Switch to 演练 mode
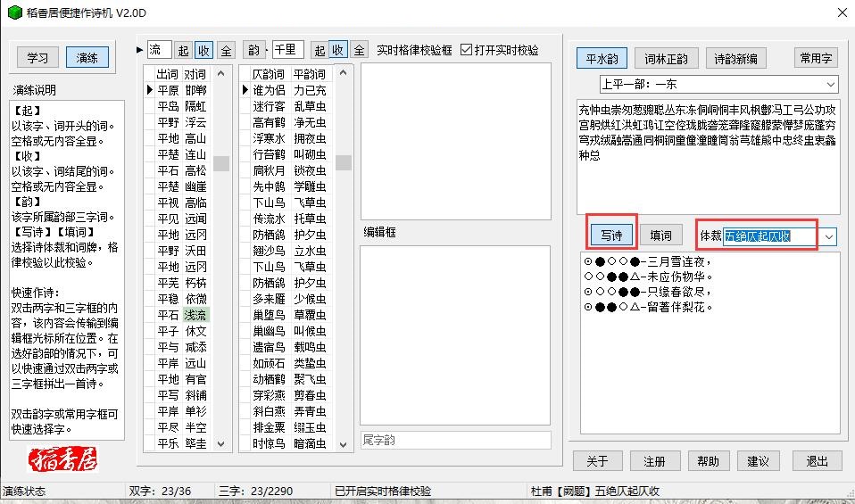Image resolution: width=855 pixels, height=504 pixels. tap(87, 57)
